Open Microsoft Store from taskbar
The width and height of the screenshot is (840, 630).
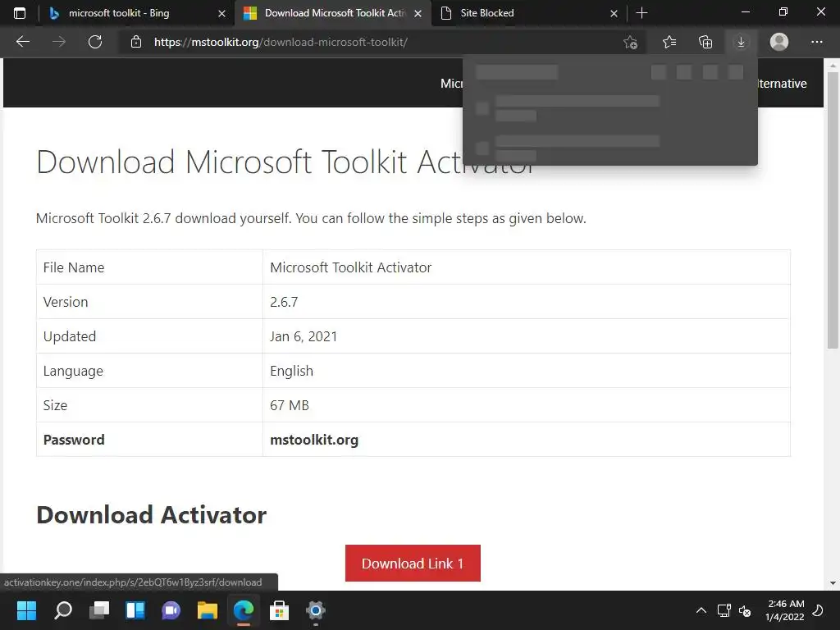click(279, 610)
